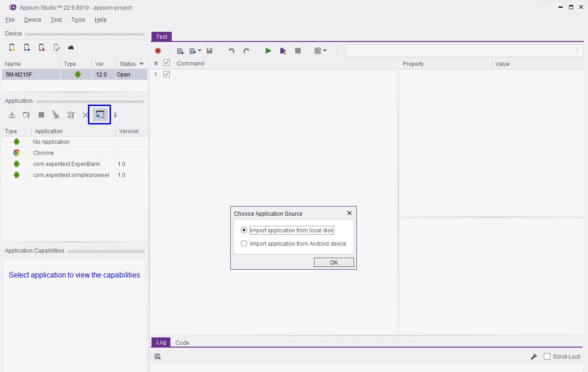Click the cloud devices icon
The width and height of the screenshot is (588, 372).
coord(71,47)
